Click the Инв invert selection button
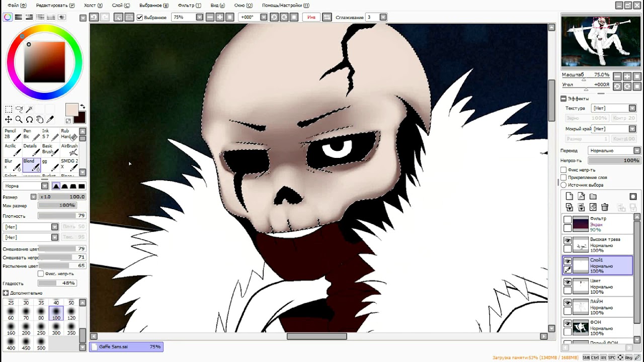This screenshot has height=362, width=644. coord(311,17)
